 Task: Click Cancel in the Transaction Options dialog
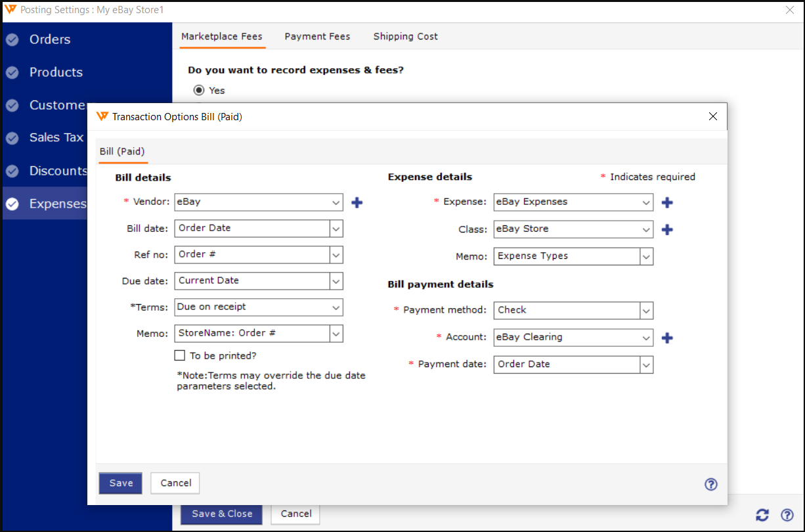click(x=175, y=483)
